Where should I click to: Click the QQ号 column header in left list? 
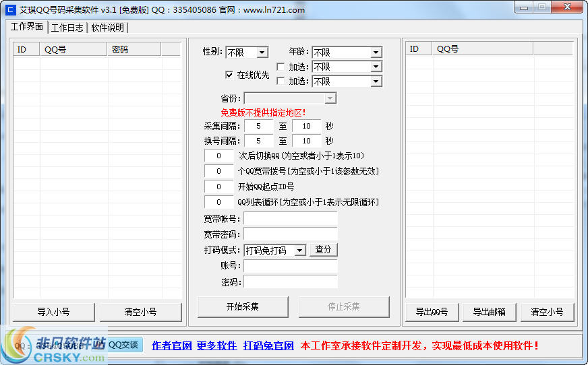pyautogui.click(x=73, y=49)
